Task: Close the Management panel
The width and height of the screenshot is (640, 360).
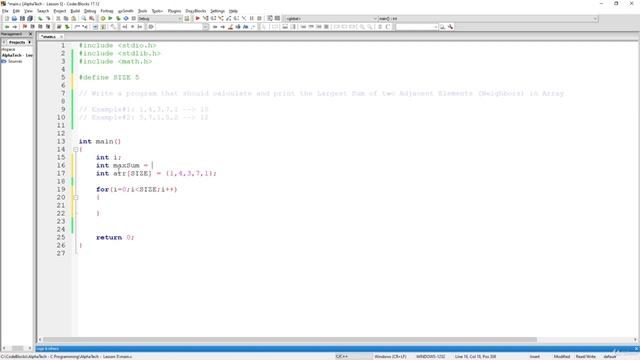Action: pos(30,34)
